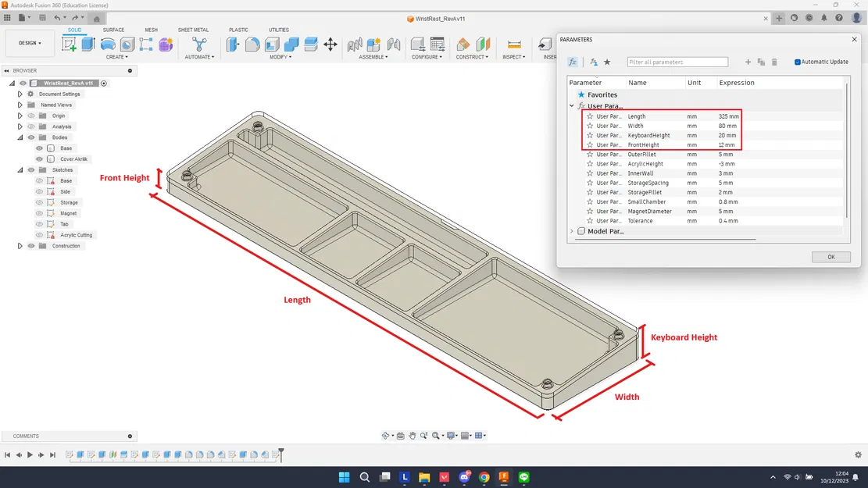Collapse the User Parameters group
Image resolution: width=868 pixels, height=488 pixels.
point(571,105)
